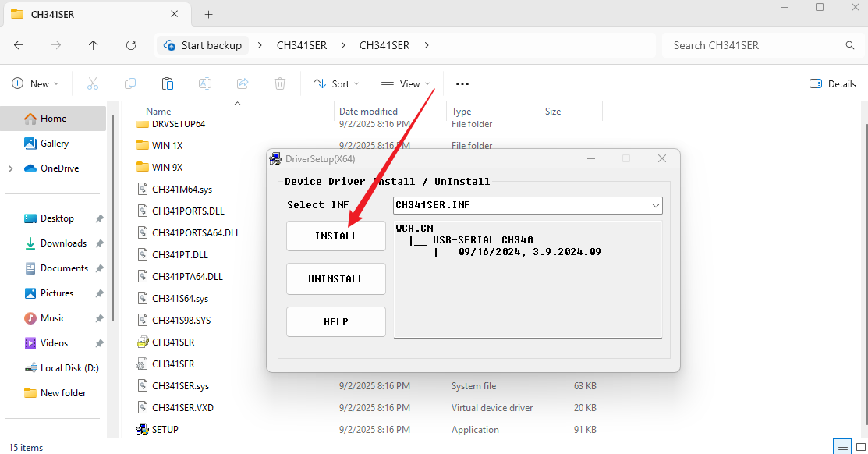The width and height of the screenshot is (868, 454).
Task: Click the Rename icon in the toolbar
Action: pyautogui.click(x=205, y=83)
